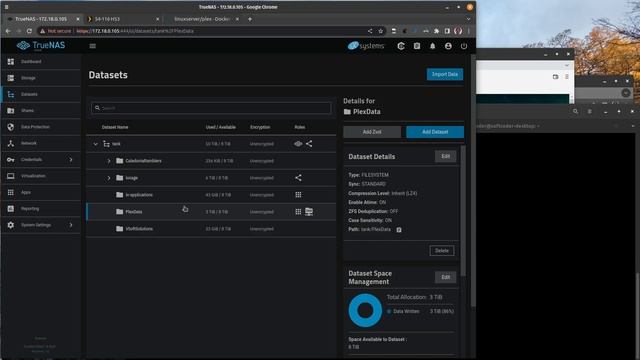
Task: Open the Network sidebar item
Action: coord(41,143)
